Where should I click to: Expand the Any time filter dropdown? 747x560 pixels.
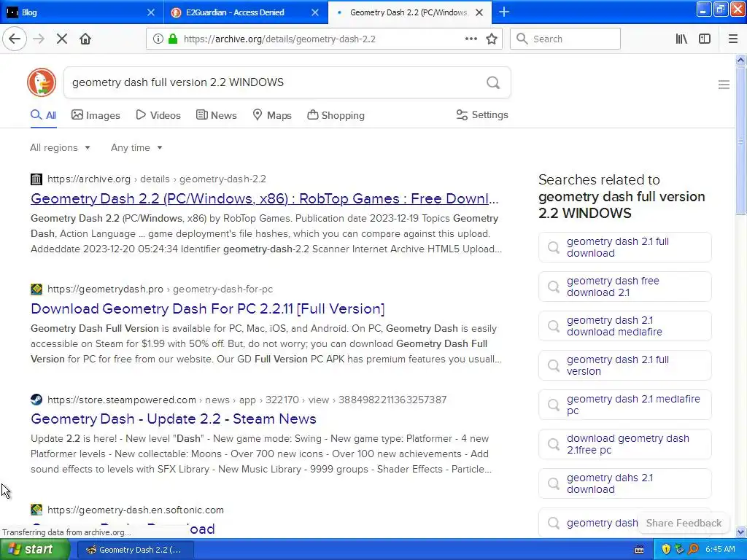pyautogui.click(x=136, y=147)
